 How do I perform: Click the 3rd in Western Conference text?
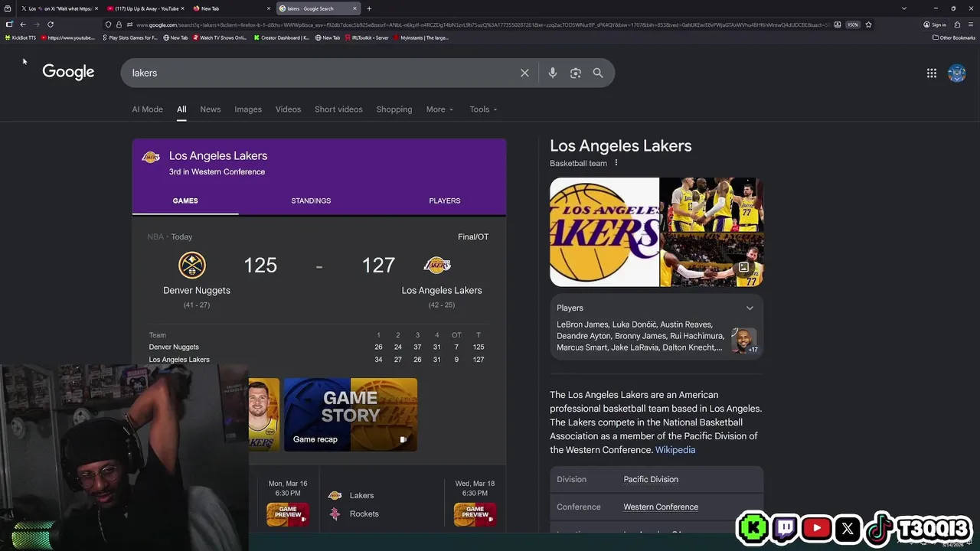tap(217, 171)
